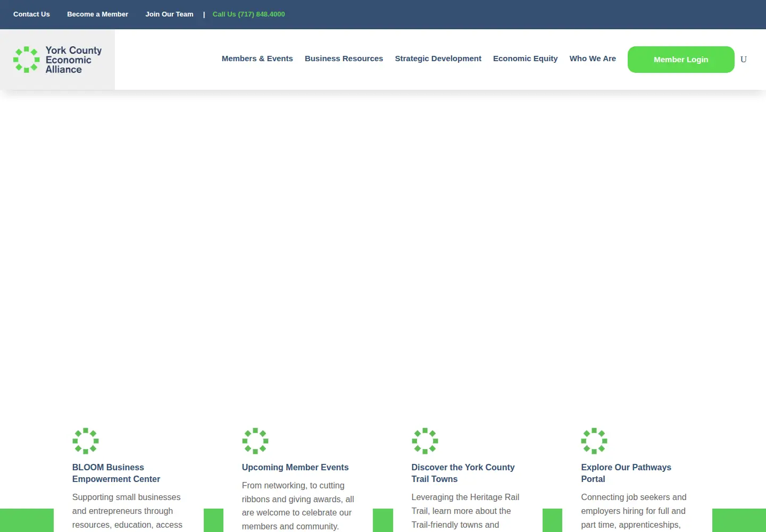
Task: Click the text "Connecting job seekers and"
Action: 634,497
